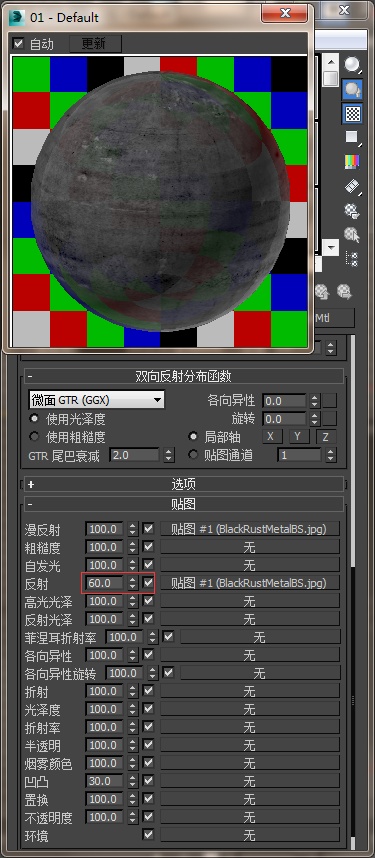Click the sample slots scroll-up arrow
Viewport: 375px width, 858px height.
pyautogui.click(x=331, y=62)
